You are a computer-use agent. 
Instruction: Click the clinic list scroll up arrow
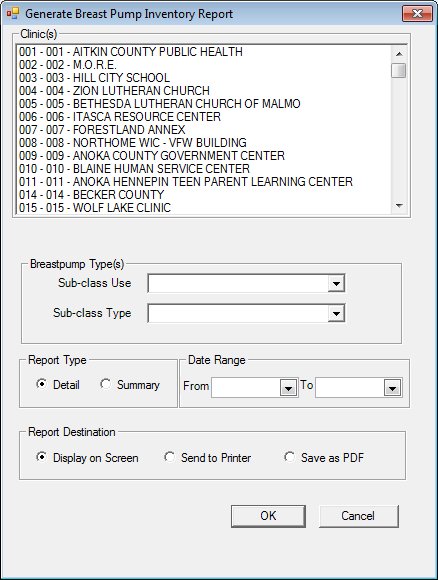(399, 54)
